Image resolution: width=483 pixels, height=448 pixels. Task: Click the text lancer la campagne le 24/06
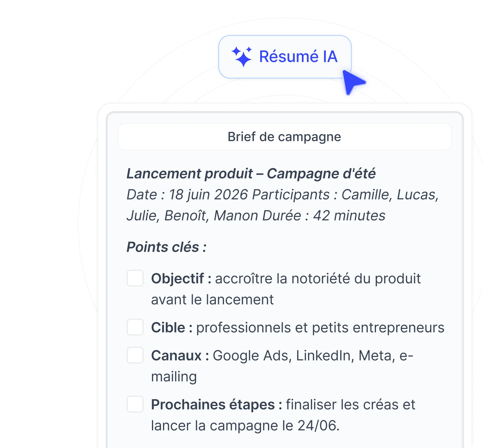point(245,426)
